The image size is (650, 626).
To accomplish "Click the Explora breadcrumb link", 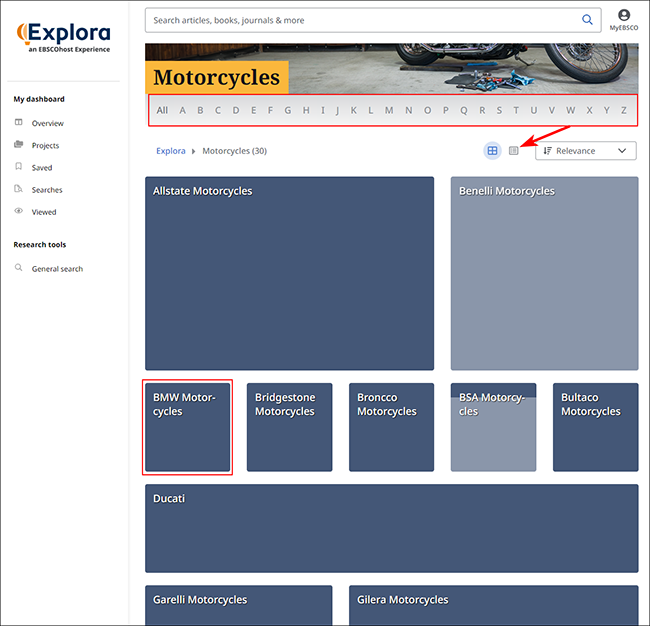I will 170,151.
